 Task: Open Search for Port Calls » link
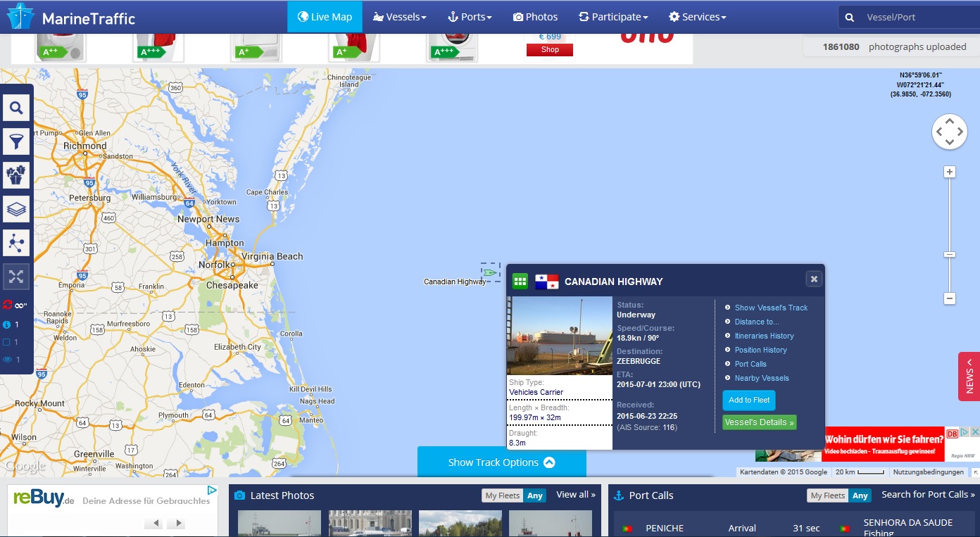(x=928, y=495)
